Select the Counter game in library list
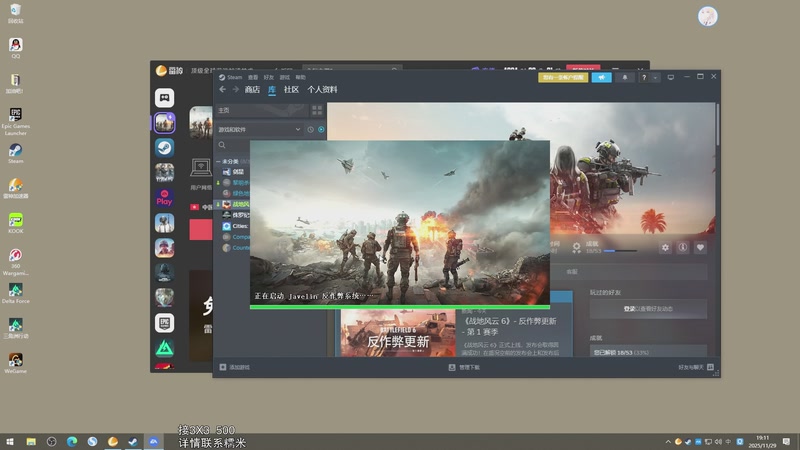 pyautogui.click(x=237, y=247)
